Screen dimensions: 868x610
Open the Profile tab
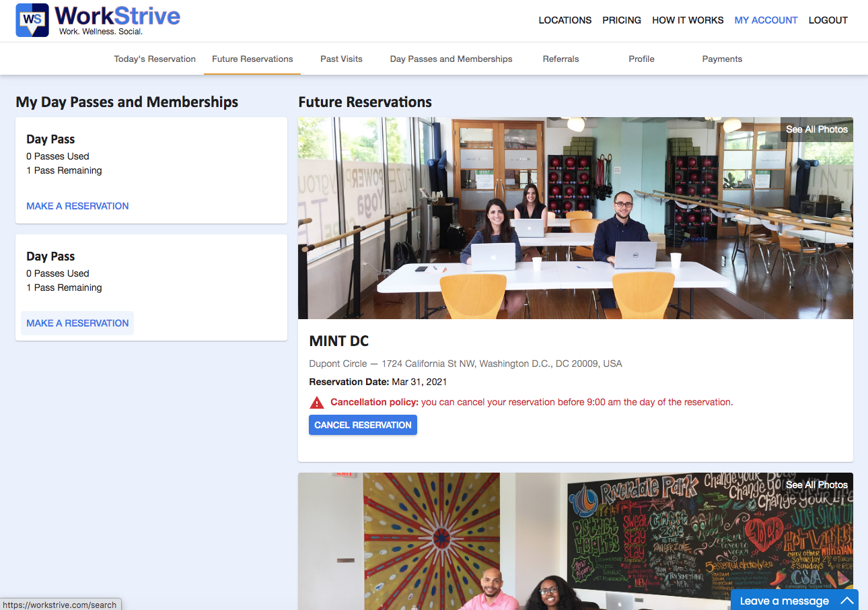point(641,59)
